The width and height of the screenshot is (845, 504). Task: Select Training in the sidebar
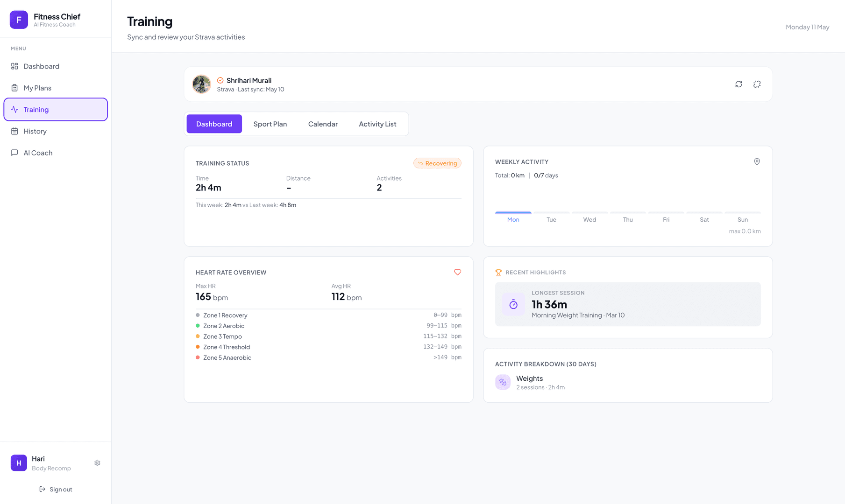coord(56,110)
